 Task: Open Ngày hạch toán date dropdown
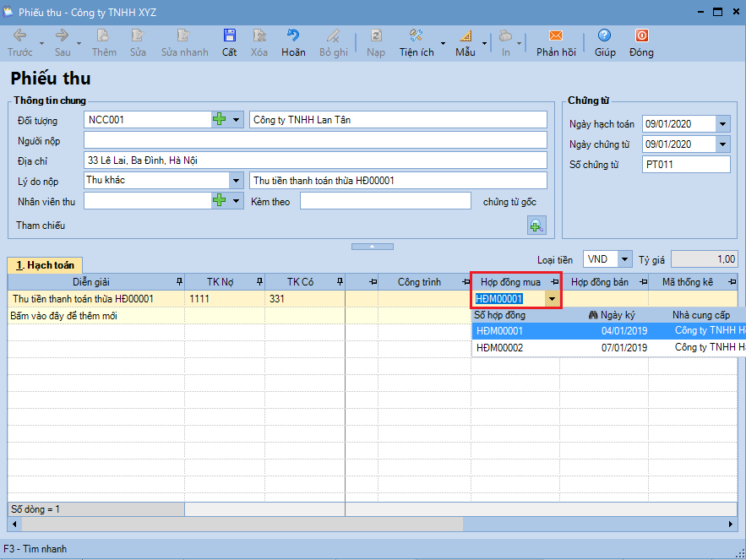coord(722,124)
